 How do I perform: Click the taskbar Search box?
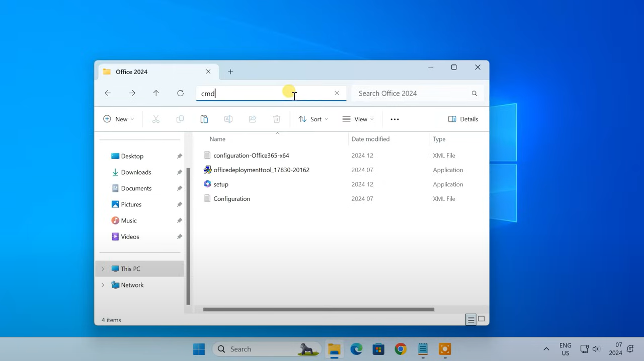click(x=267, y=349)
